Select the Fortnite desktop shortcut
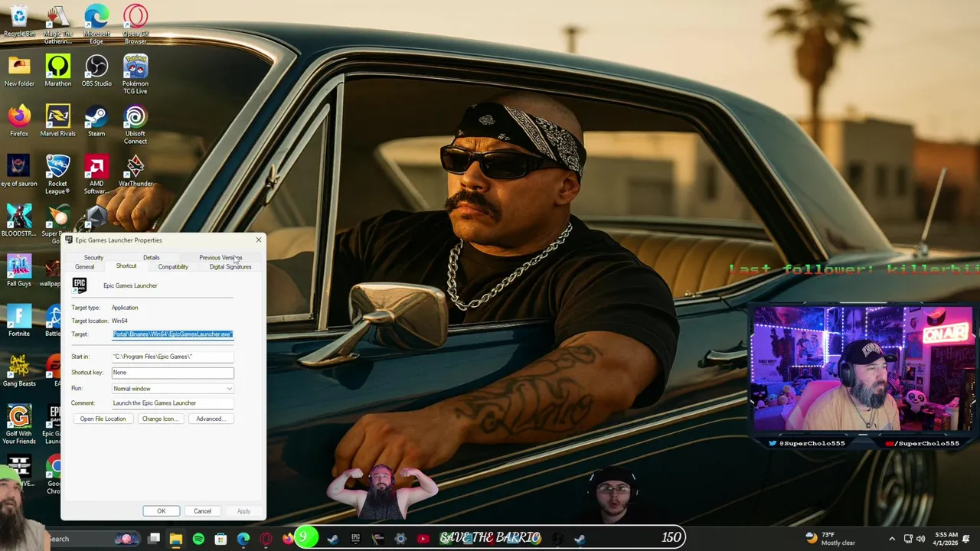 (19, 321)
